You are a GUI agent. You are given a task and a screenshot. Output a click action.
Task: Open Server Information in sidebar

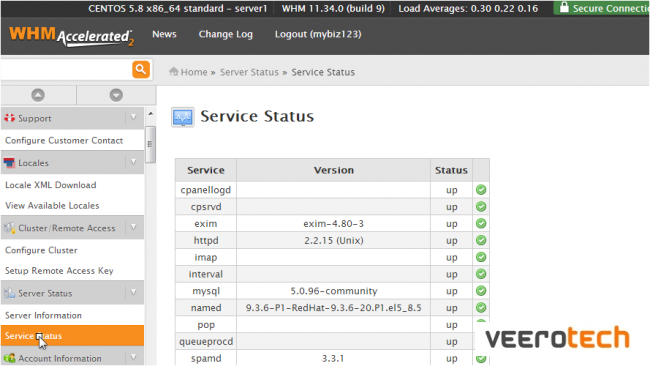pos(44,315)
